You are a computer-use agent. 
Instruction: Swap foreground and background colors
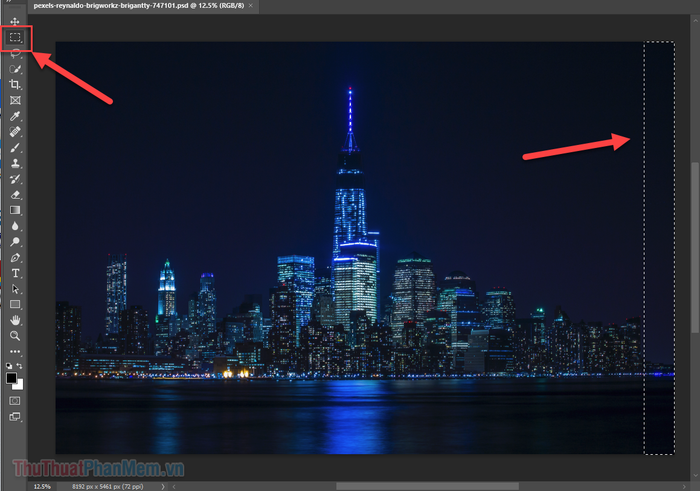pos(21,367)
